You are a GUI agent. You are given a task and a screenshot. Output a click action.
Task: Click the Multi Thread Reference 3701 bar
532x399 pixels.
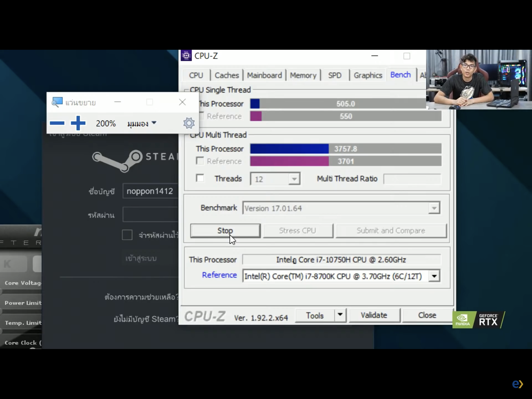pyautogui.click(x=346, y=161)
